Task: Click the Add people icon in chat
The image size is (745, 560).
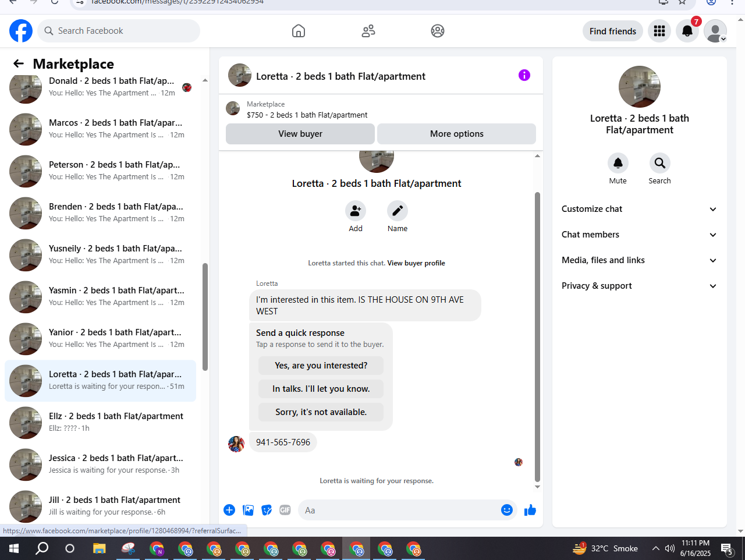Action: [x=356, y=211]
